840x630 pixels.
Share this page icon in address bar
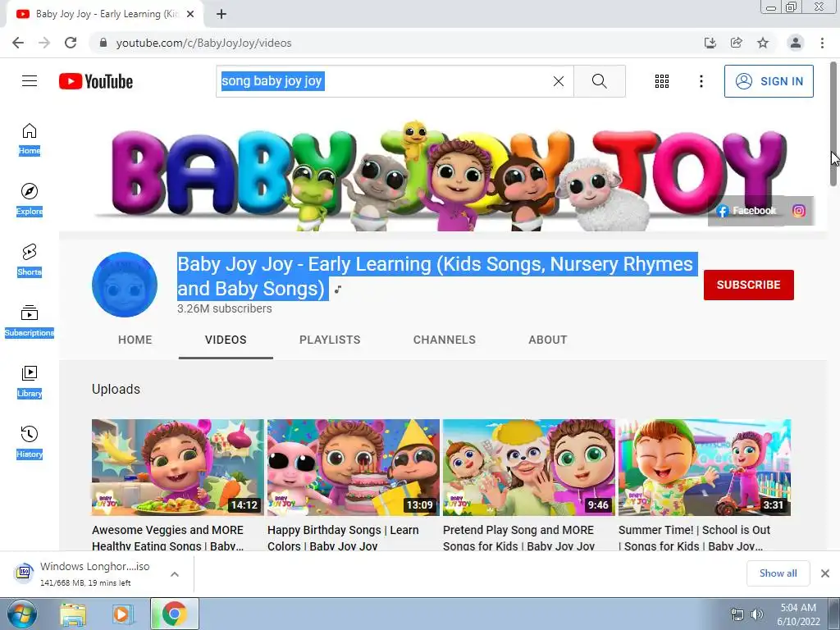pyautogui.click(x=736, y=43)
